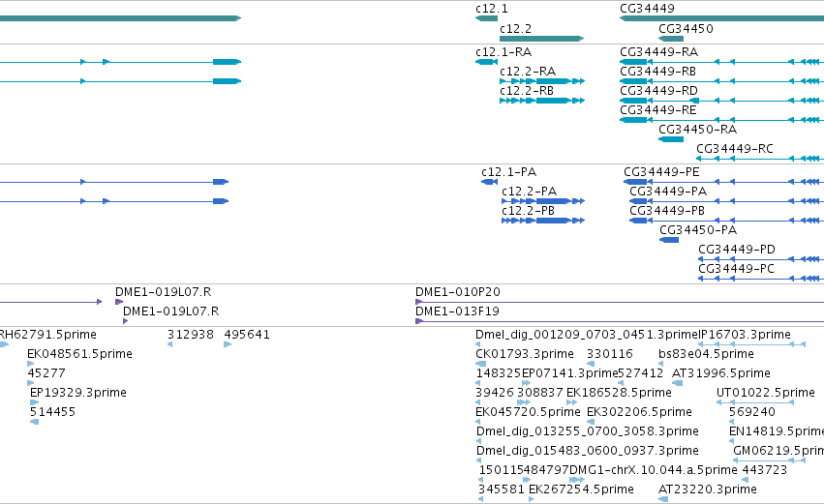
Task: Select the AT31996.5prime EST
Action: [677, 383]
